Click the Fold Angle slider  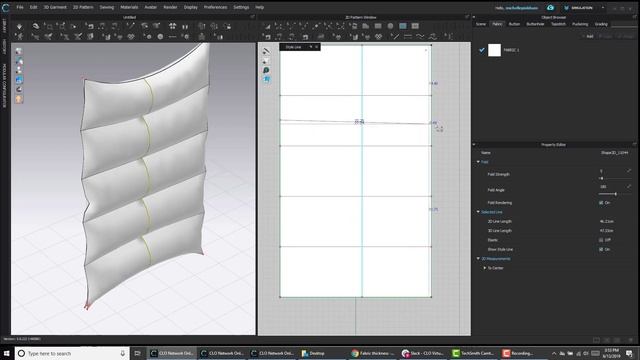(615, 194)
